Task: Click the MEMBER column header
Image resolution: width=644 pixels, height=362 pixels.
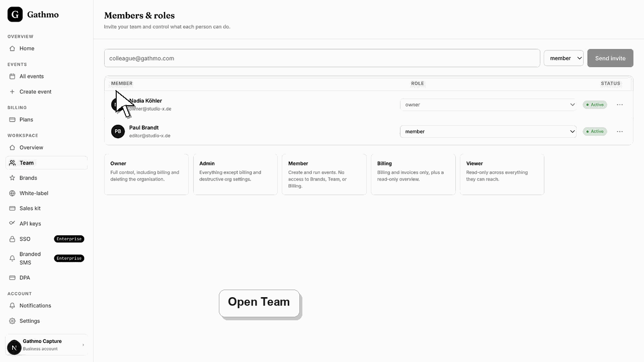Action: click(x=122, y=83)
